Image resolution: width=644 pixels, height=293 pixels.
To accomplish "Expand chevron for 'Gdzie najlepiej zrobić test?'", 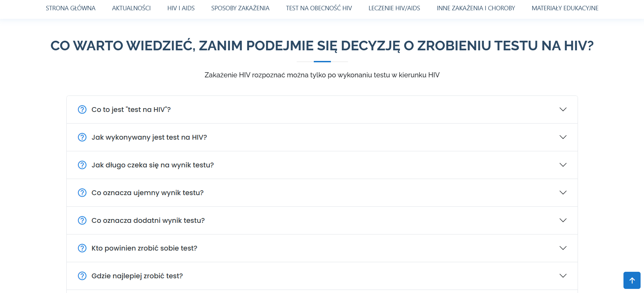I will tap(563, 276).
